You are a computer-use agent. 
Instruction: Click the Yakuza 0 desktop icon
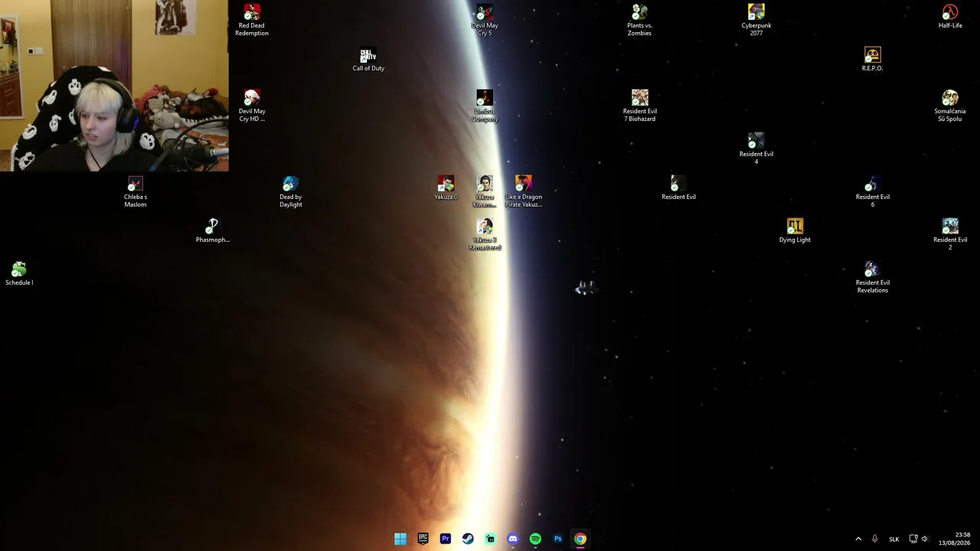[x=446, y=187]
